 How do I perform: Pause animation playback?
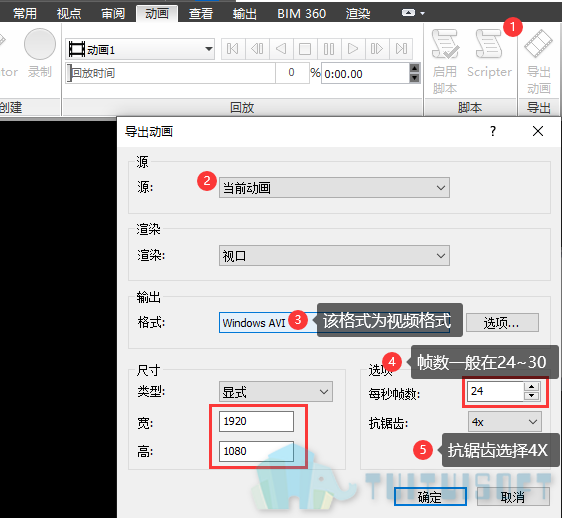[329, 49]
